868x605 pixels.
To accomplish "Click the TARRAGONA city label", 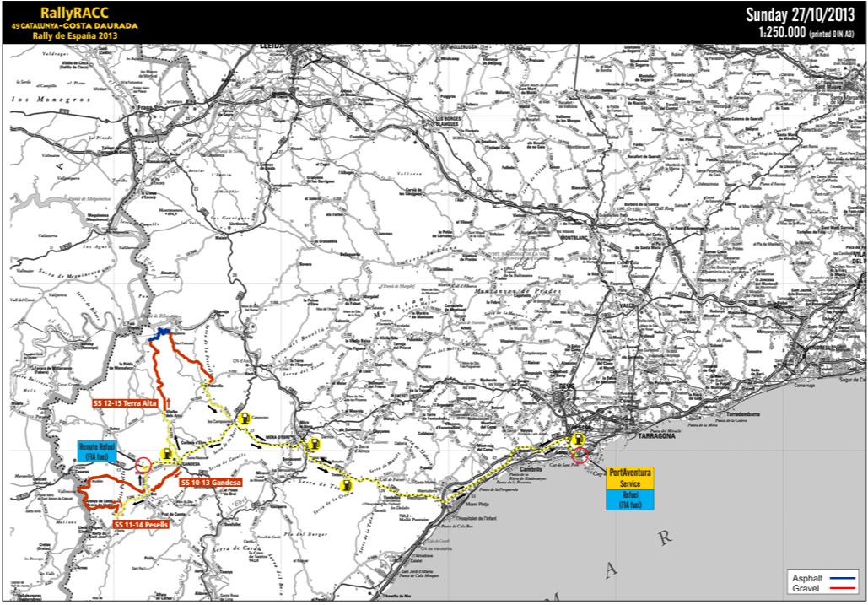I will (656, 436).
